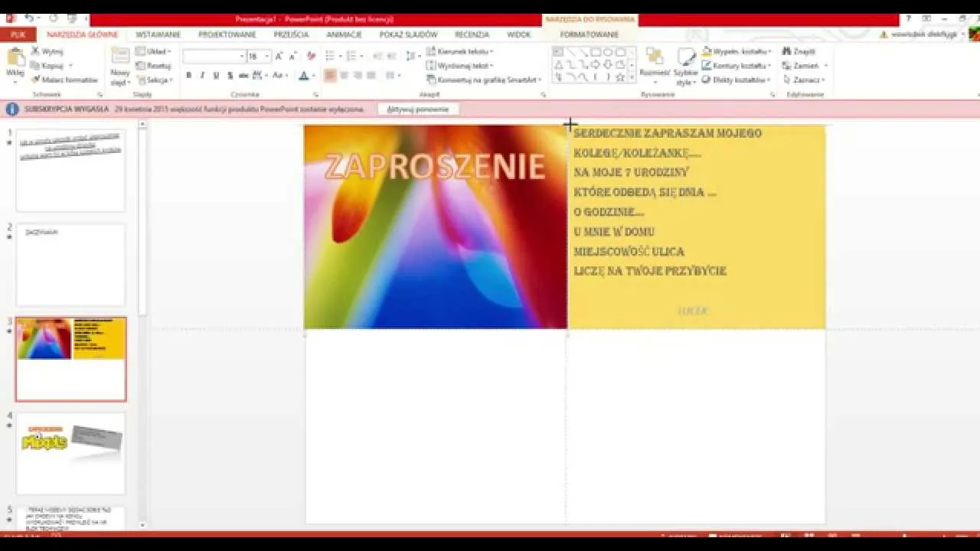Expand Wypełnienie kształtu shape fill dropdown
The width and height of the screenshot is (980, 551).
(x=769, y=51)
